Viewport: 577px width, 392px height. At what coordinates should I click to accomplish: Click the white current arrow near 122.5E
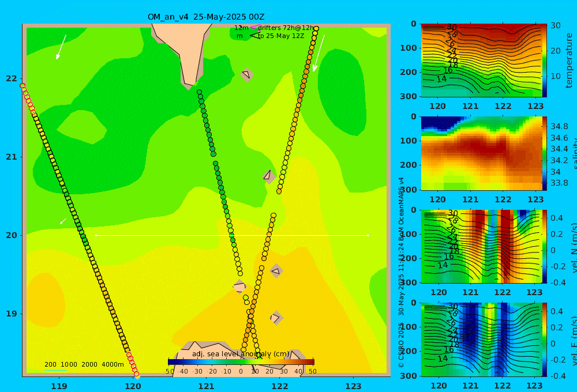point(319,53)
